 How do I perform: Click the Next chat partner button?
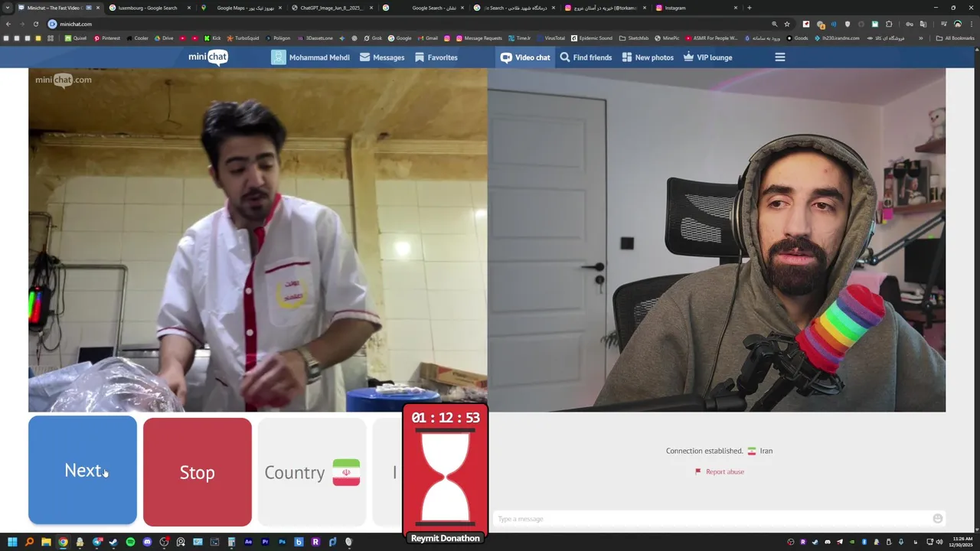coord(83,471)
